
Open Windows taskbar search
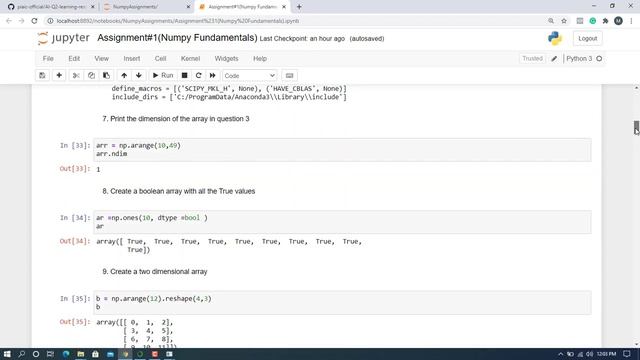pyautogui.click(x=22, y=354)
